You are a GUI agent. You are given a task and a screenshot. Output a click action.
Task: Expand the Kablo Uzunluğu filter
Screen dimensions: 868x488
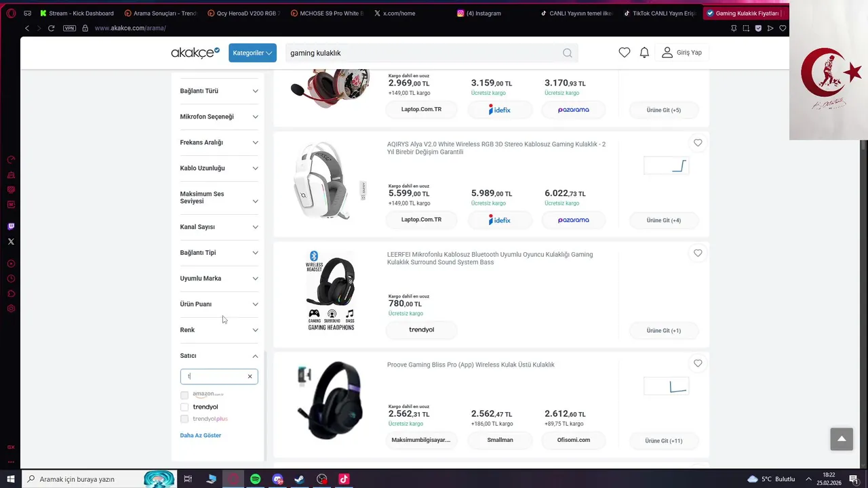219,168
